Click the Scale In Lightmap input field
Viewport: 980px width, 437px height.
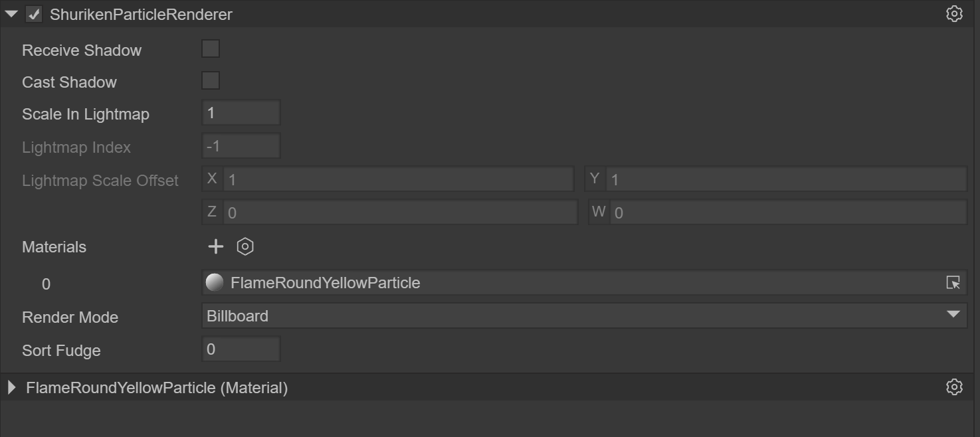click(x=241, y=113)
